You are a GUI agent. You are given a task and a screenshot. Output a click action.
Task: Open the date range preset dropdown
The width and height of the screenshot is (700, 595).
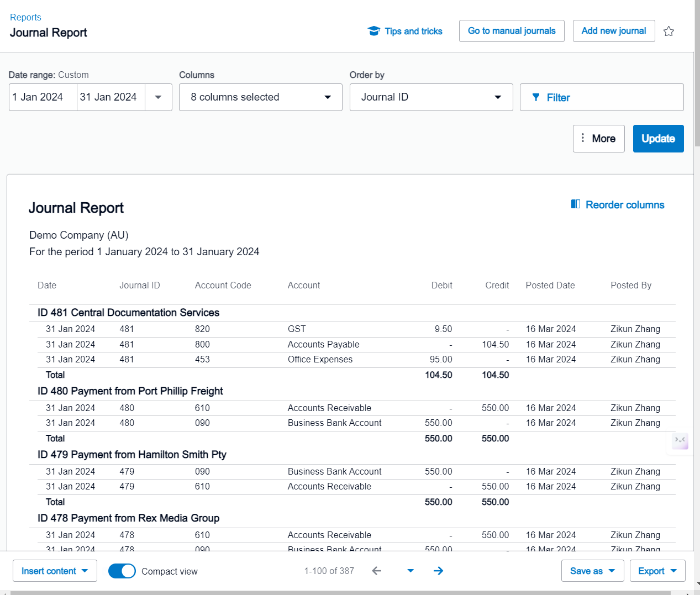tap(158, 97)
